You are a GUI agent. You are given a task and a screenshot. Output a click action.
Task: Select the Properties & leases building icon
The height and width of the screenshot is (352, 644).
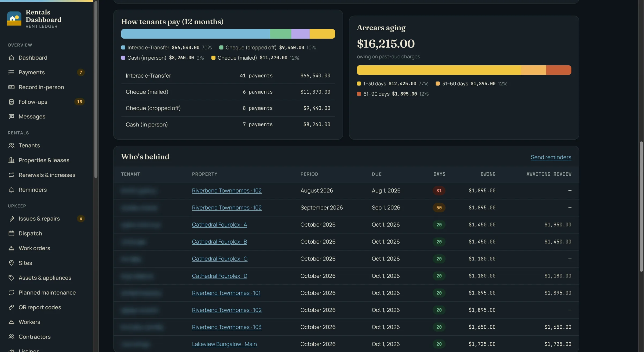click(x=11, y=160)
